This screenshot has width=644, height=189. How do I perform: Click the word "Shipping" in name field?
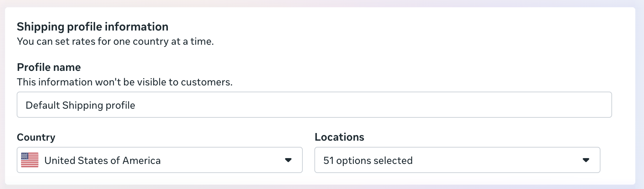(83, 105)
